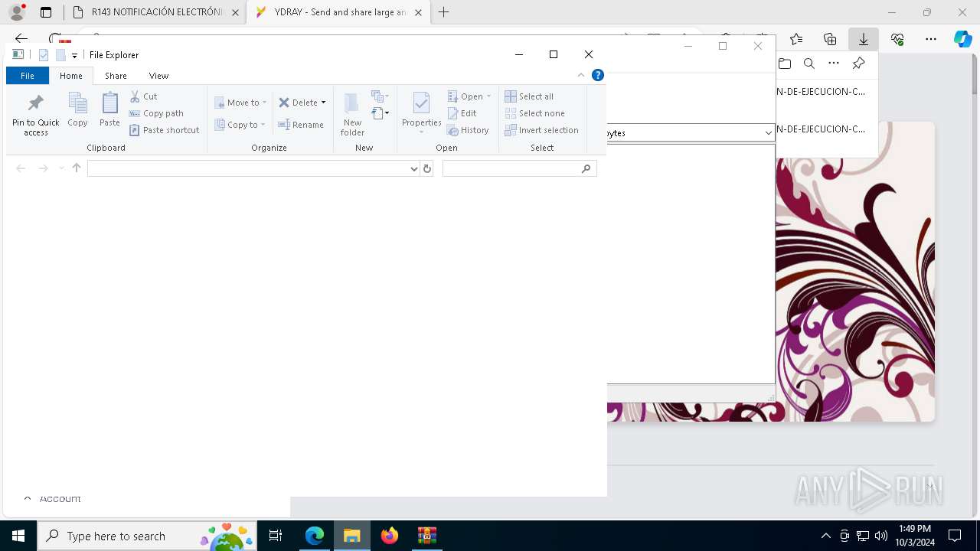Click second N-DE-EJECUCION download entry

click(x=822, y=129)
